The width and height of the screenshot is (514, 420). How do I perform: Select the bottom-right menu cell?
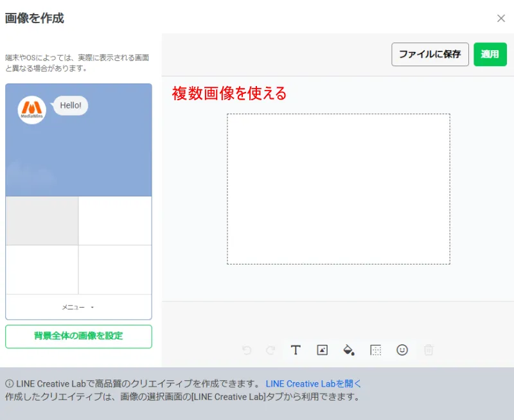[x=115, y=270]
